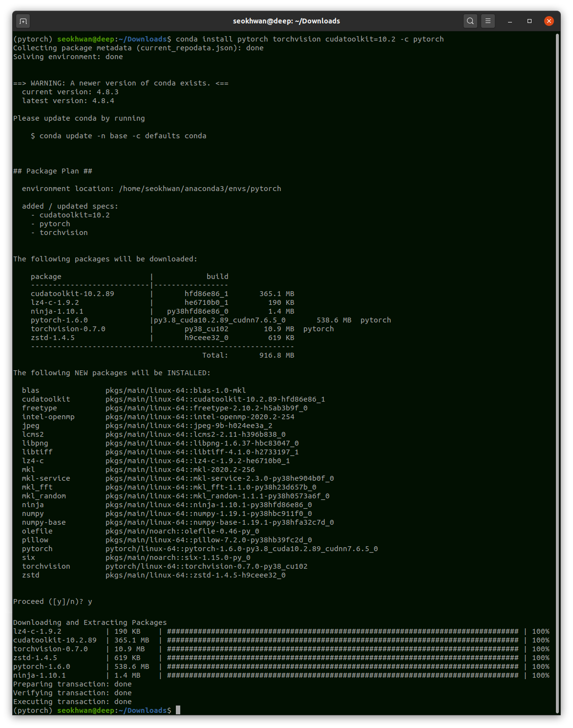Click the 'six' install entry
The width and height of the screenshot is (573, 728).
(x=136, y=557)
